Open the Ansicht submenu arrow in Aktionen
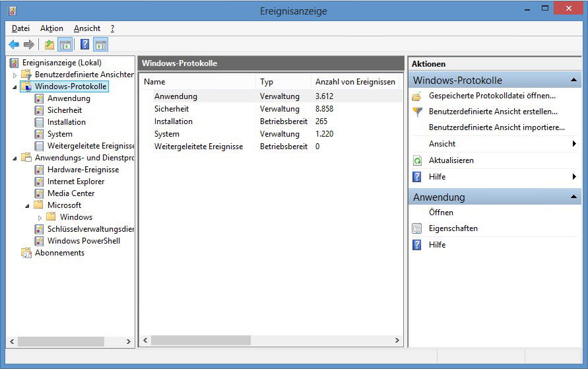Image resolution: width=588 pixels, height=369 pixels. coord(574,144)
